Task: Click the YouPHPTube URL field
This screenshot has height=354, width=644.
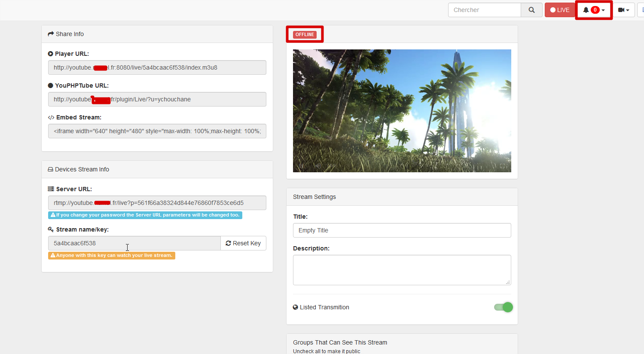Action: 157,99
